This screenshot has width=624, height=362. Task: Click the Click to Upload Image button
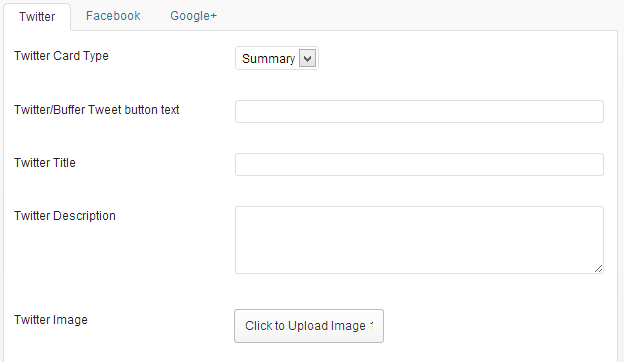click(309, 326)
